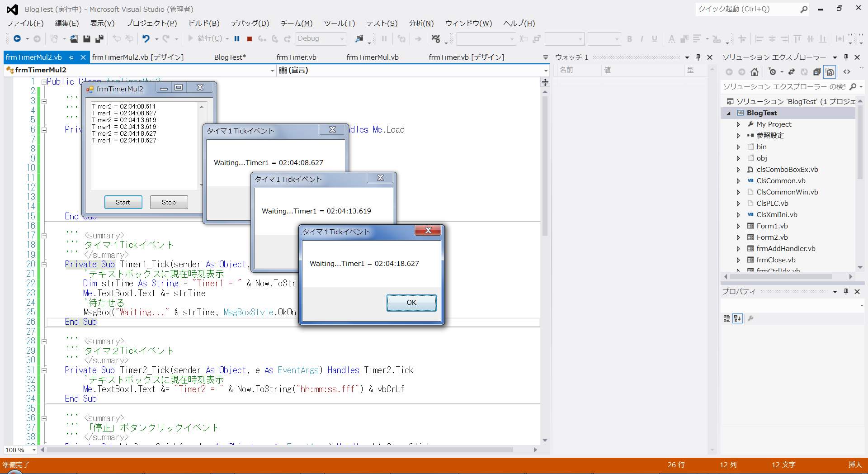
Task: Click Collapse All icon in Solution Explorer
Action: [x=816, y=72]
